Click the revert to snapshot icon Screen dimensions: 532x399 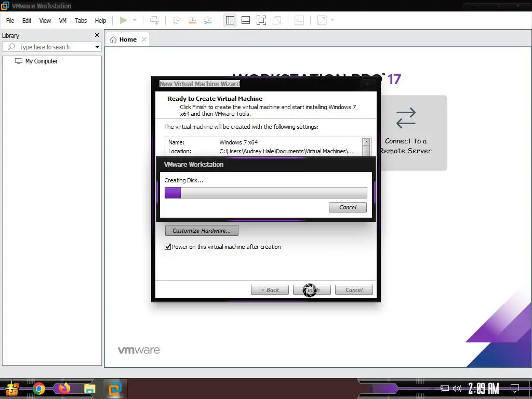click(192, 20)
